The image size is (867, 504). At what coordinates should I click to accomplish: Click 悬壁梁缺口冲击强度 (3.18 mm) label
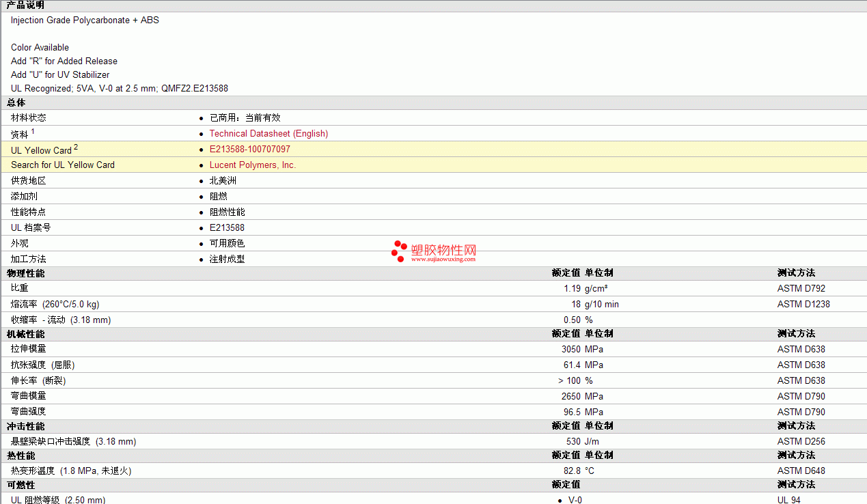[74, 442]
